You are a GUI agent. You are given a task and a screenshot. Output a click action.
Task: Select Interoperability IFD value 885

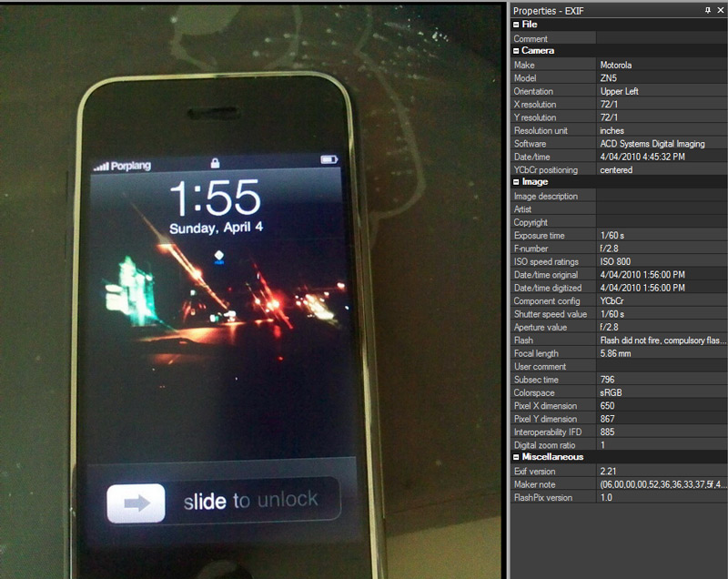(607, 432)
